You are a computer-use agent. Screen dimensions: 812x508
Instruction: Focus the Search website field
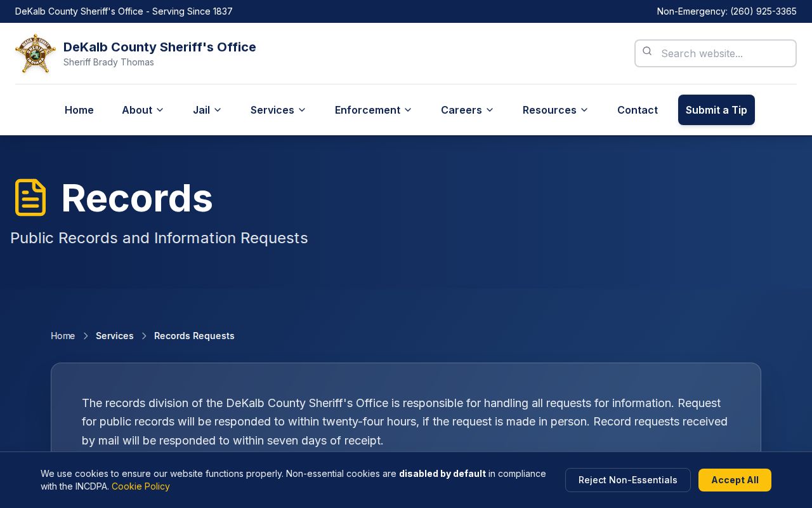pyautogui.click(x=716, y=53)
